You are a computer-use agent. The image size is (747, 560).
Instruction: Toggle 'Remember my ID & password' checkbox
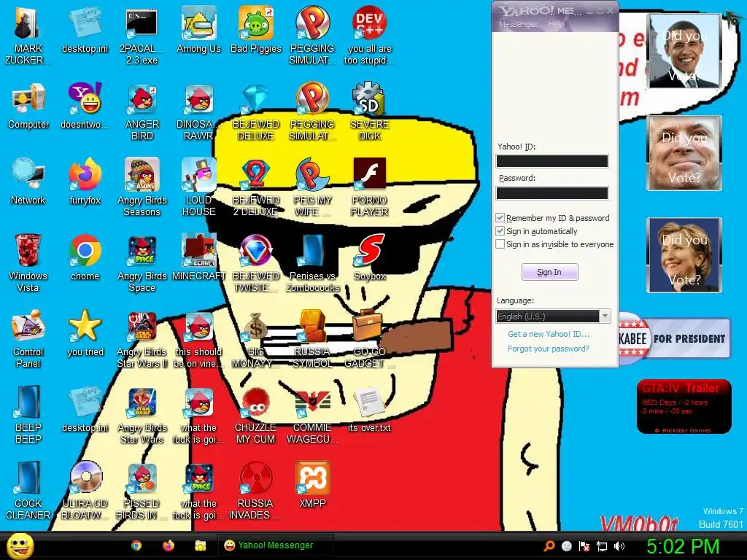tap(500, 218)
